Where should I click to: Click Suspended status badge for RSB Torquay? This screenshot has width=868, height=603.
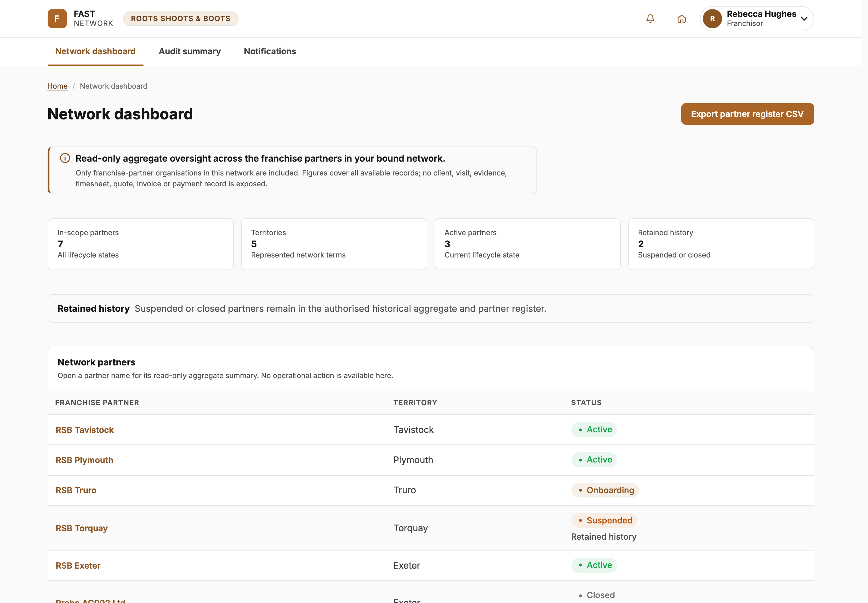point(604,520)
